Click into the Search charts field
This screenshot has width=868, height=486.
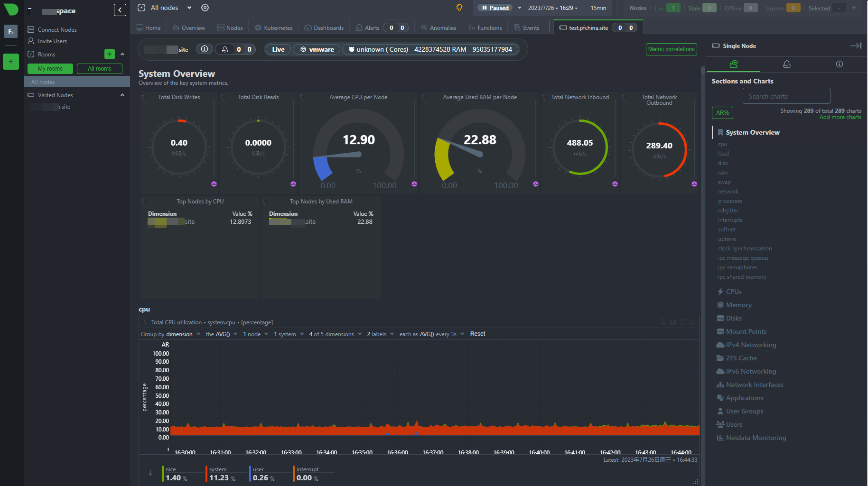(x=786, y=96)
